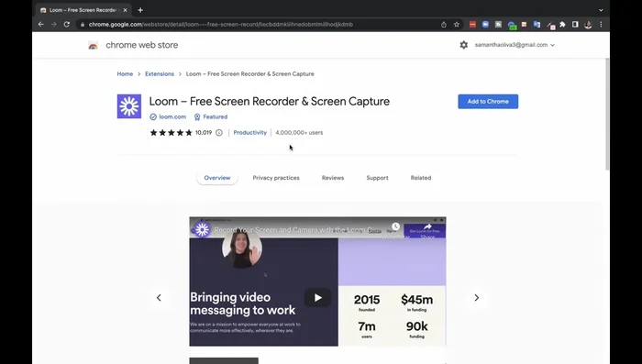This screenshot has width=642, height=364.
Task: Switch to Privacy practices tab
Action: coord(276,178)
